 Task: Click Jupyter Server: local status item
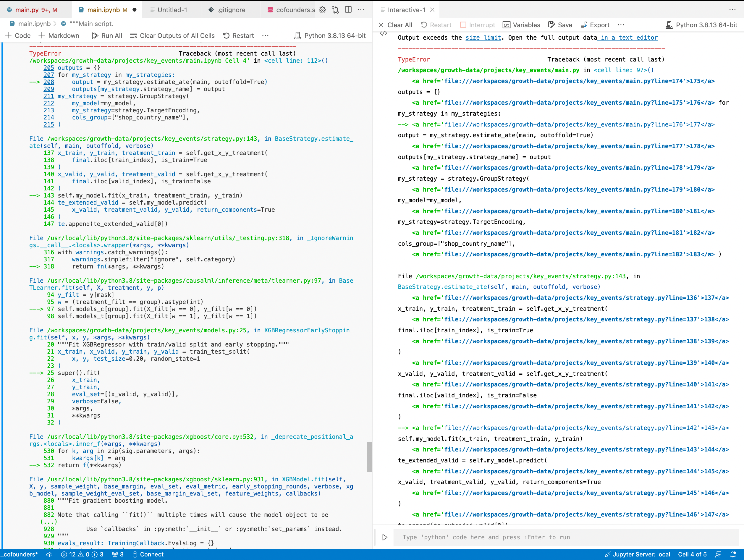[x=637, y=554]
